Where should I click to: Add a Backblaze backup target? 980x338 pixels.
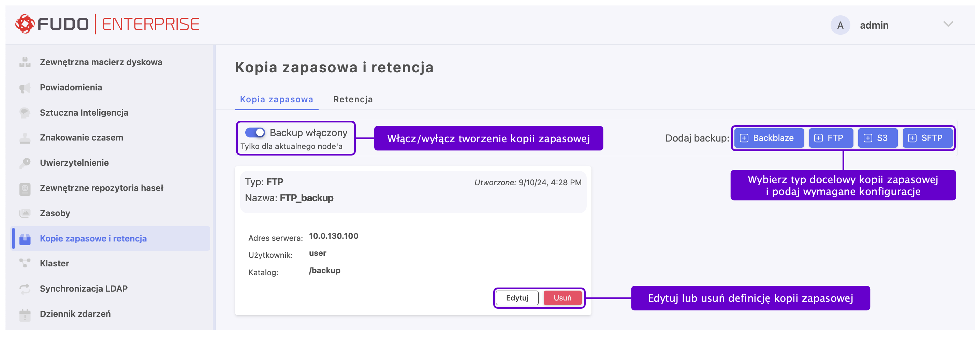coord(769,138)
